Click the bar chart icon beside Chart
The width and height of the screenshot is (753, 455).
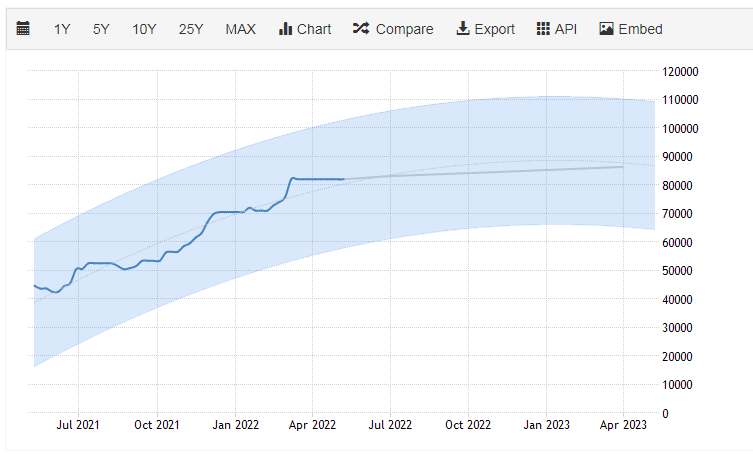[285, 29]
